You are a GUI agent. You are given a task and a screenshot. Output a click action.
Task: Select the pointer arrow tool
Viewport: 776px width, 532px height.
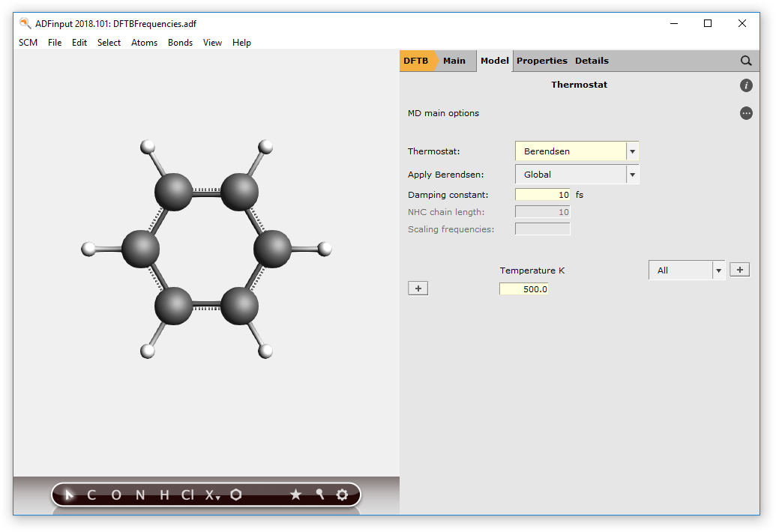[x=69, y=495]
